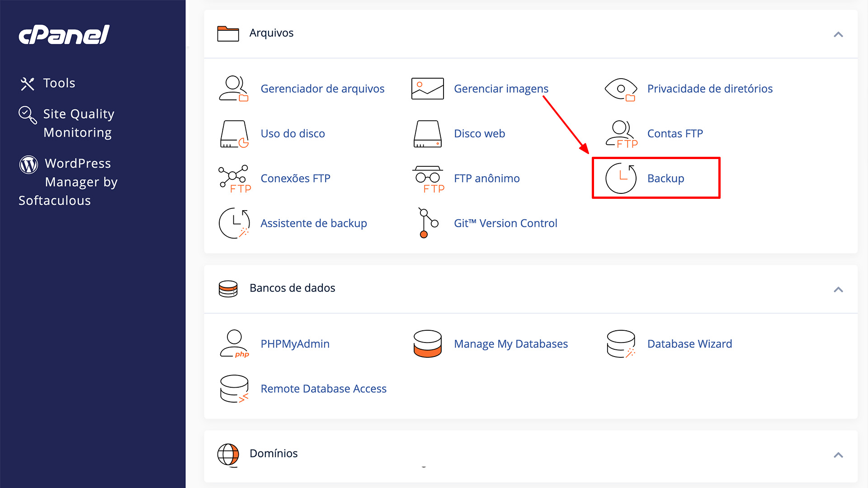Click the PHPMyAdmin icon
This screenshot has width=868, height=488.
(x=234, y=344)
